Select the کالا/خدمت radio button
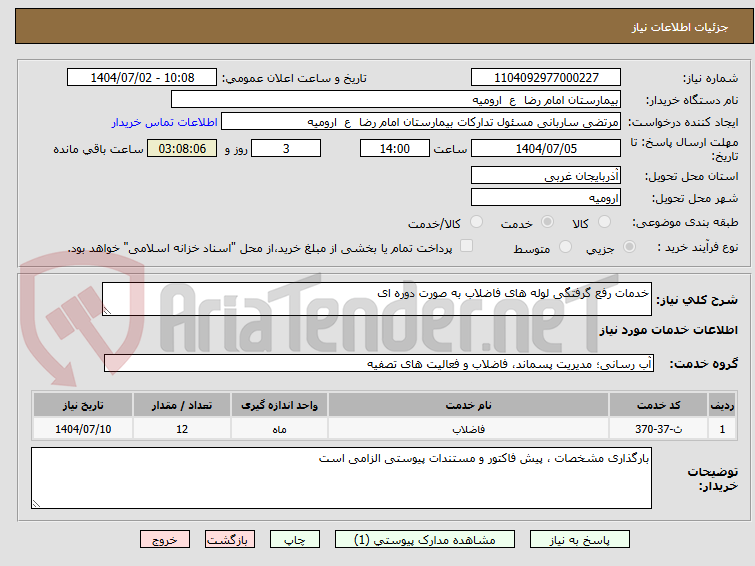This screenshot has width=755, height=566. [x=476, y=222]
